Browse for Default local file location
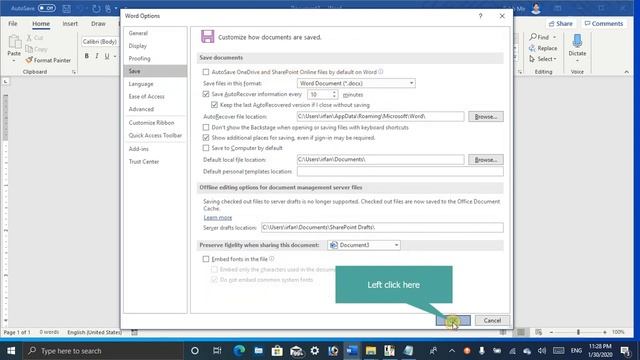 (x=486, y=160)
